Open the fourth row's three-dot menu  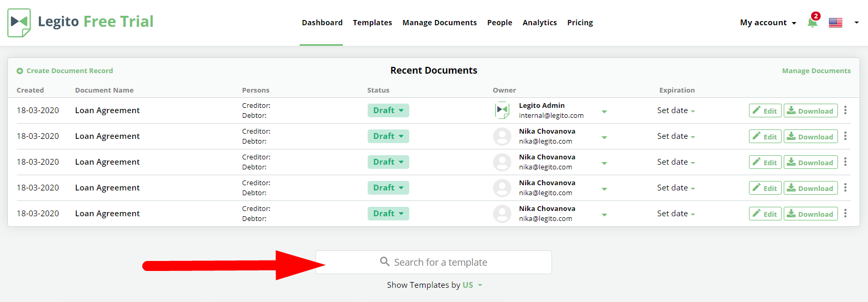pyautogui.click(x=845, y=187)
